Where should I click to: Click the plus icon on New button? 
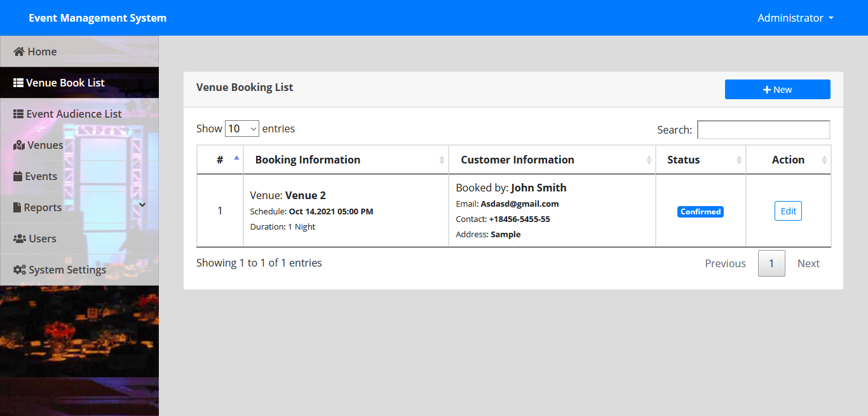click(767, 90)
